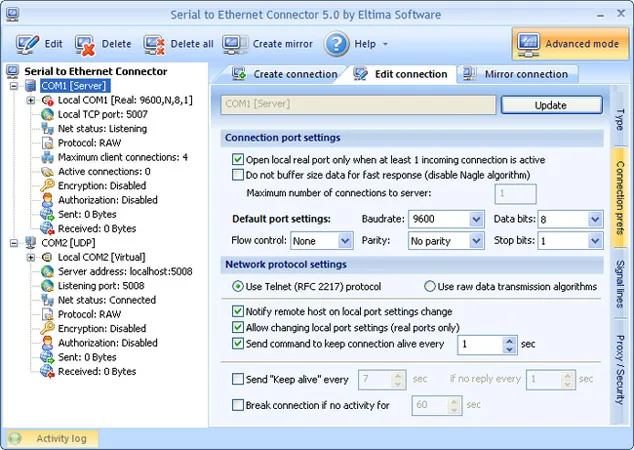This screenshot has height=450, width=634.
Task: Collapse the COM1 [Server] tree node
Action: 14,86
